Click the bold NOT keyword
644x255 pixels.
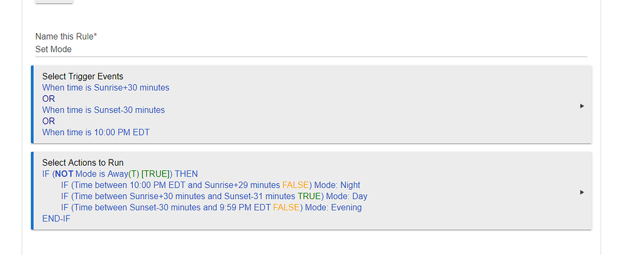64,174
